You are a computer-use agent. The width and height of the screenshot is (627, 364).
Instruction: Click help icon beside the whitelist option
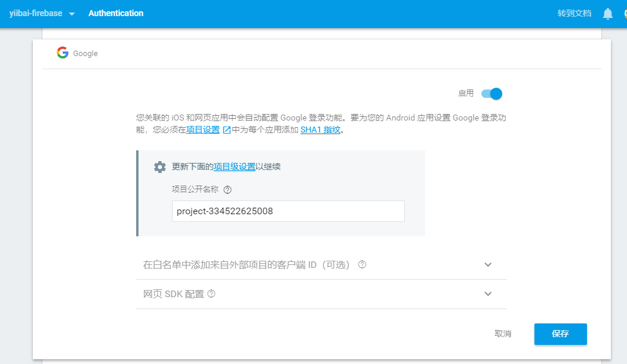pos(362,264)
